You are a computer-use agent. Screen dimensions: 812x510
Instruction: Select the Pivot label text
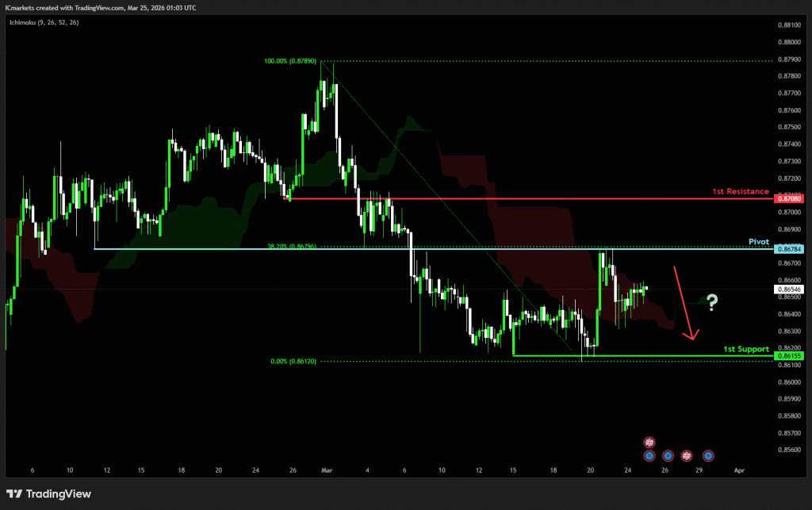click(x=759, y=240)
